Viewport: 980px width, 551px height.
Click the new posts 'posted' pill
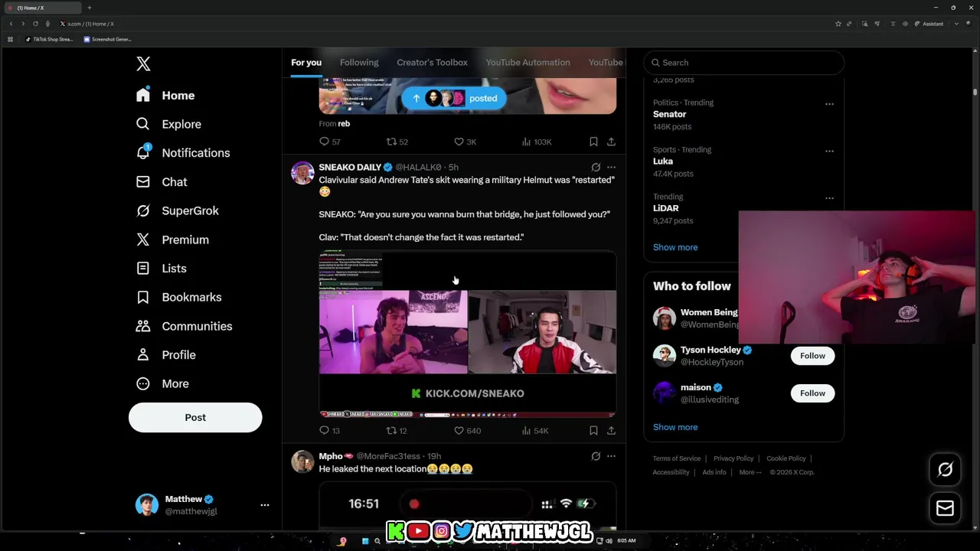(x=454, y=98)
